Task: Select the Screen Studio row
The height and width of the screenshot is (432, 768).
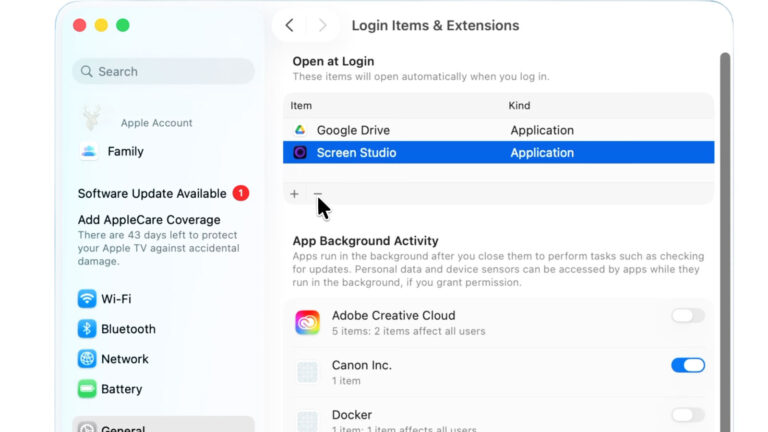Action: tap(499, 152)
